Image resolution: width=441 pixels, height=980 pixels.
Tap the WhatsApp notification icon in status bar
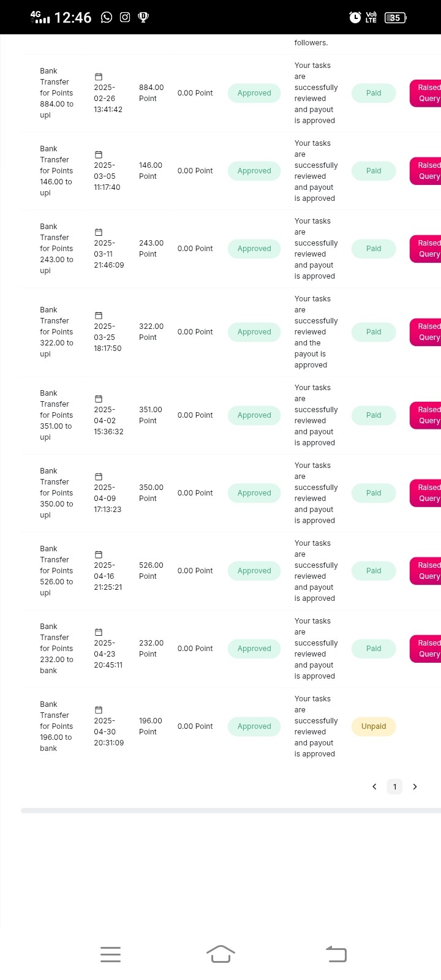tap(107, 17)
